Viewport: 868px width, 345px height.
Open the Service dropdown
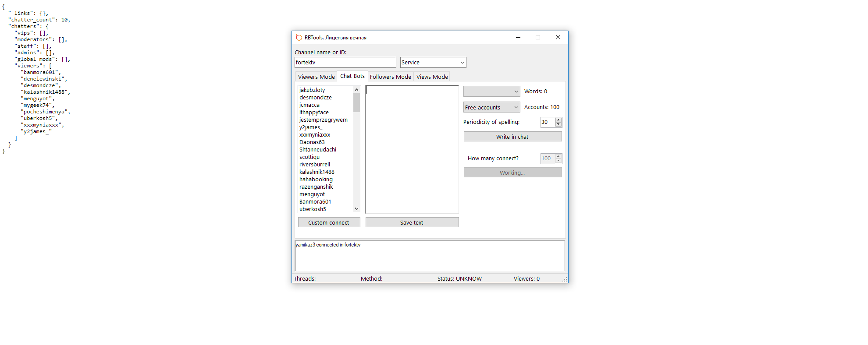click(433, 63)
